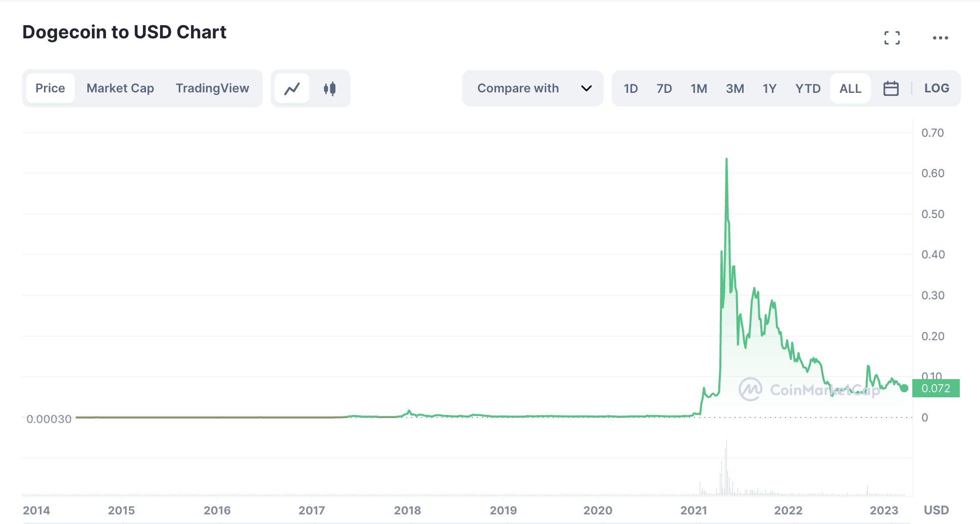Click the 2021 label on the time axis
This screenshot has height=524, width=980.
[694, 510]
